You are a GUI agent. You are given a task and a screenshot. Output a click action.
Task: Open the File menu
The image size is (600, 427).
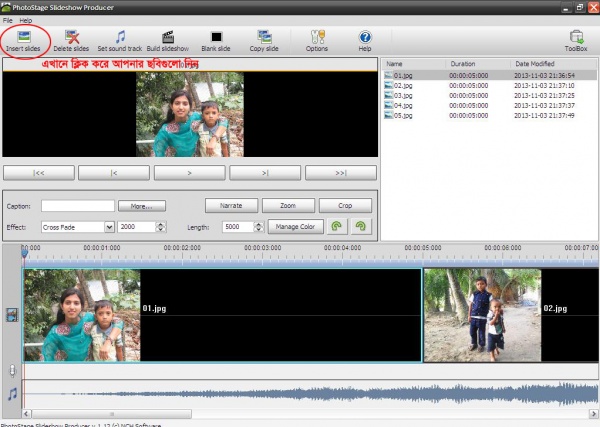coord(8,20)
